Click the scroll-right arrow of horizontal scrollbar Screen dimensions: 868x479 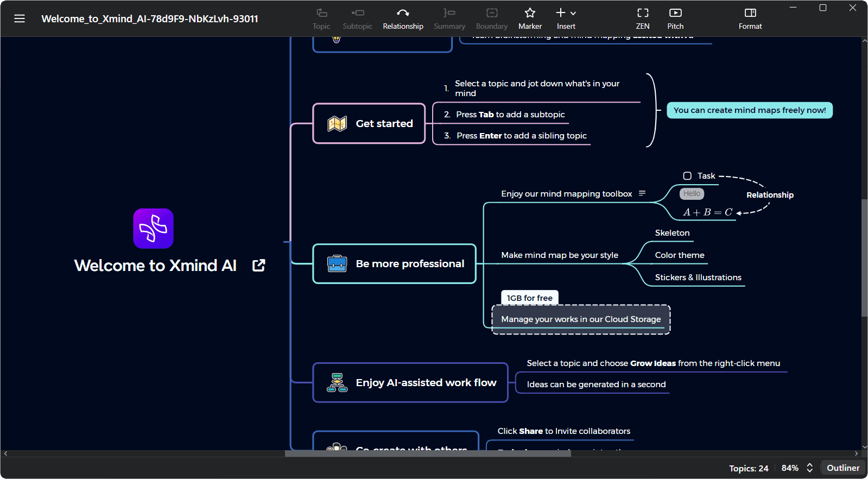857,453
